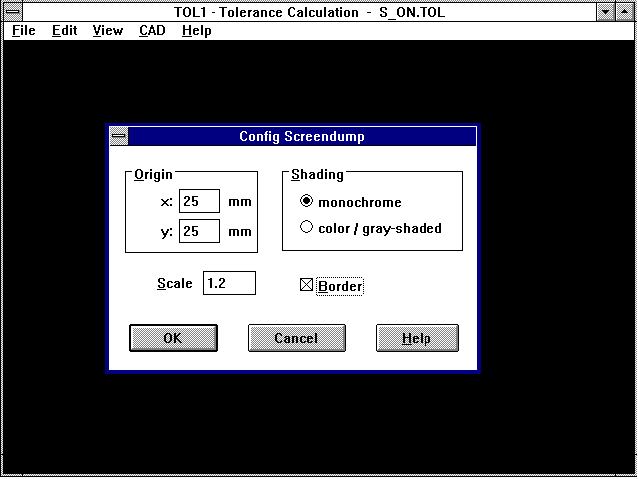Screen dimensions: 638x479
Task: Open the CAD menu
Action: click(x=152, y=30)
